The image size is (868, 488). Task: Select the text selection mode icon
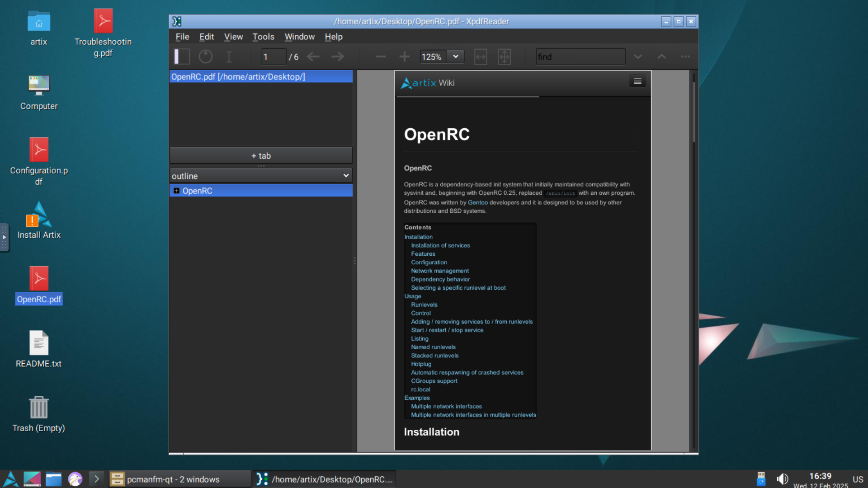(x=229, y=56)
